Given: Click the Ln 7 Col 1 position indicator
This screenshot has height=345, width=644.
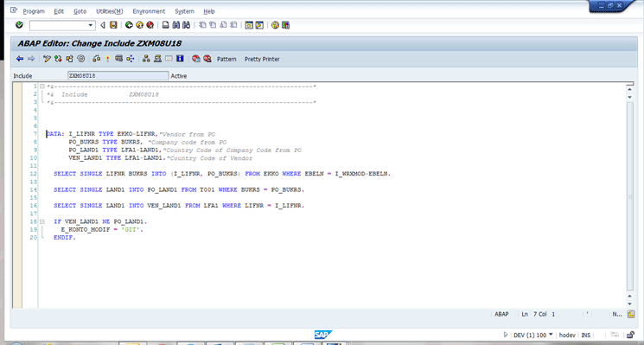Looking at the screenshot, I should pyautogui.click(x=538, y=314).
